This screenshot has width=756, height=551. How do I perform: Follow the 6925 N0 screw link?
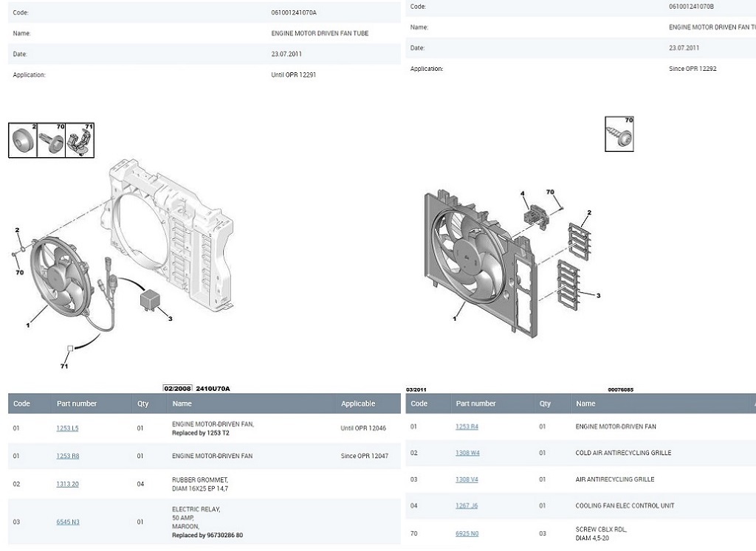point(467,533)
